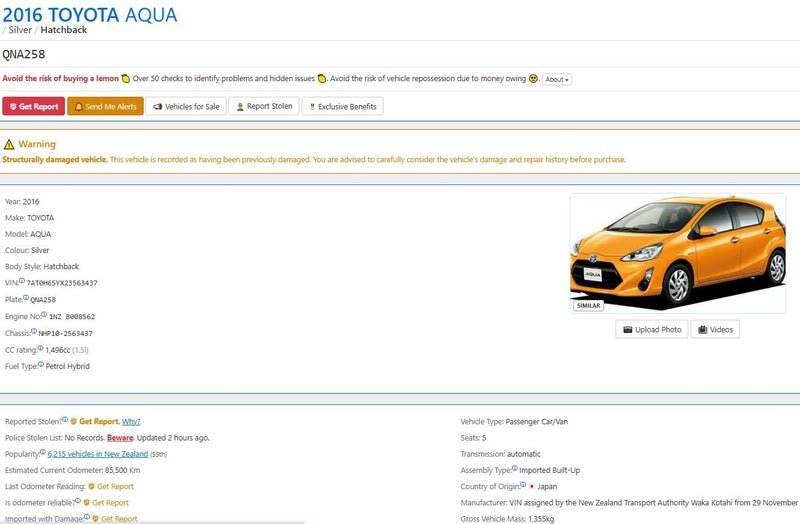Click the Popularity info icon
800x524 pixels.
pos(43,452)
